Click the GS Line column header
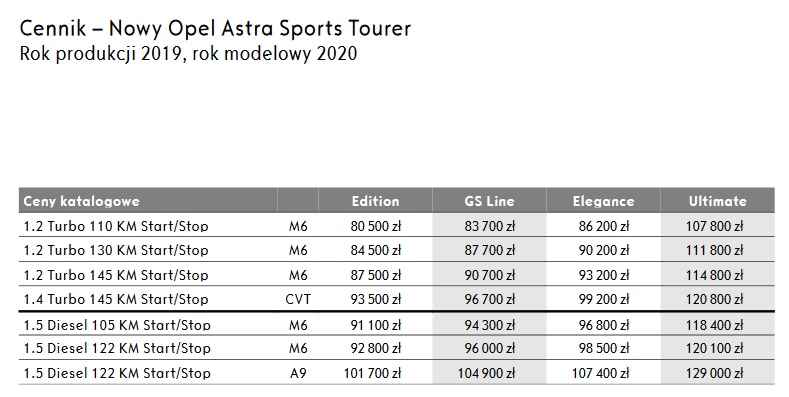Viewport: 789px width, 397px height. (x=489, y=201)
